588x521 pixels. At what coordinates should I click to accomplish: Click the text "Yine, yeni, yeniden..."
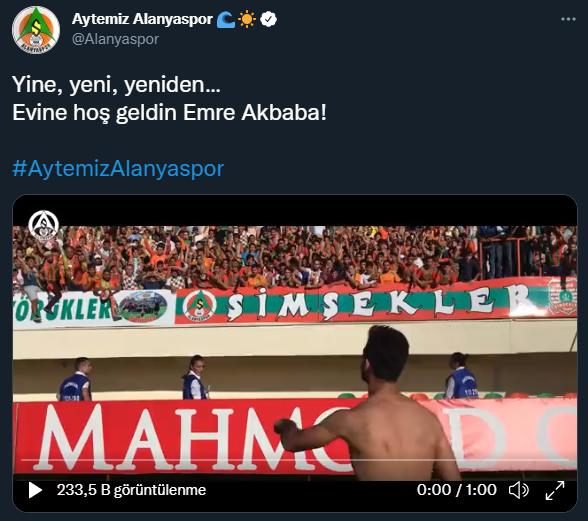tap(116, 84)
